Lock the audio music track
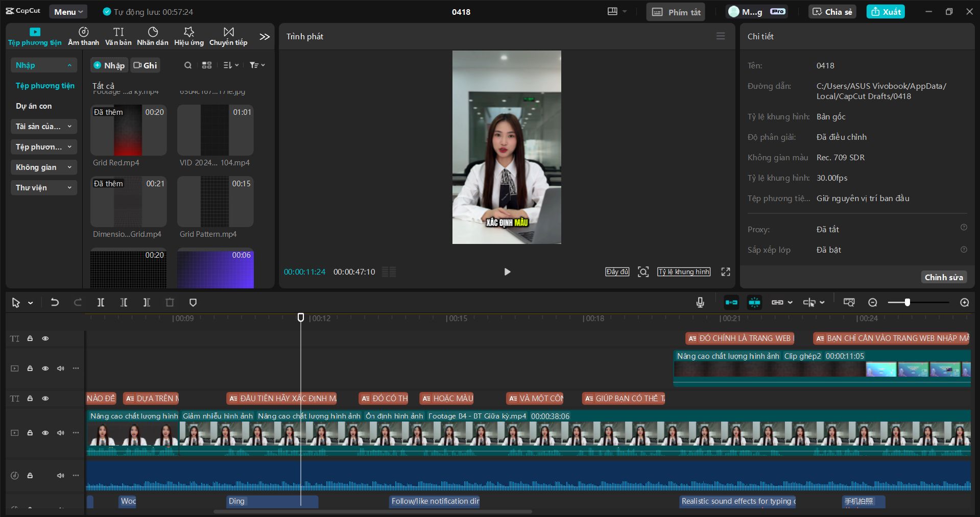980x517 pixels. coord(30,476)
